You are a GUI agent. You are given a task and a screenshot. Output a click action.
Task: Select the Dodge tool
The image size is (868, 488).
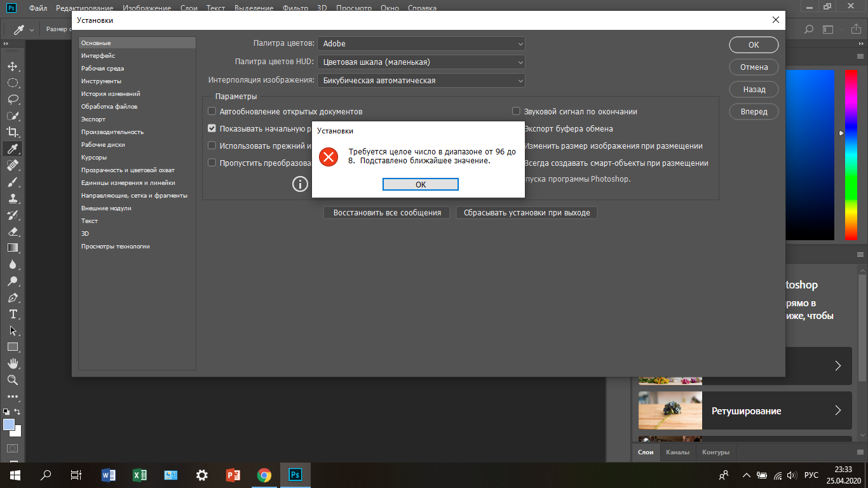tap(13, 281)
